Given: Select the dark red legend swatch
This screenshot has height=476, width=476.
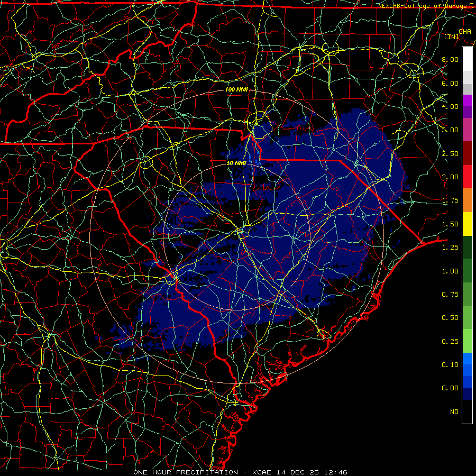Looking at the screenshot, I should [467, 153].
